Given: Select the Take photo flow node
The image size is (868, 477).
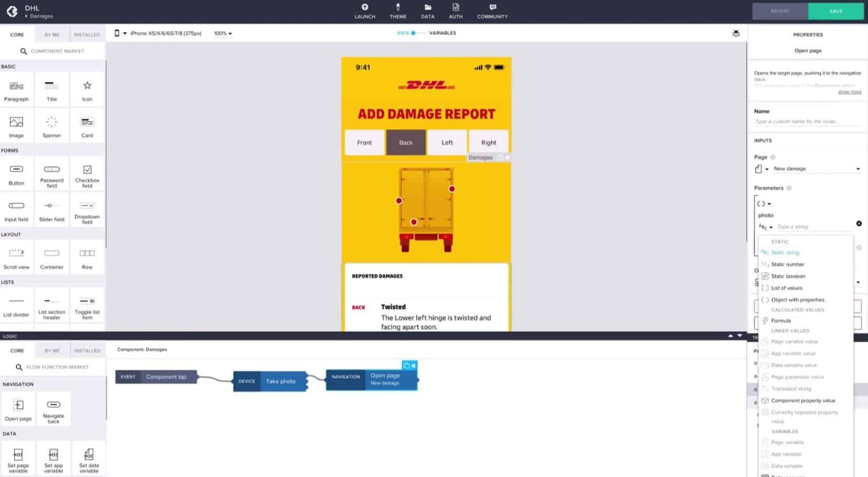Looking at the screenshot, I should 270,381.
